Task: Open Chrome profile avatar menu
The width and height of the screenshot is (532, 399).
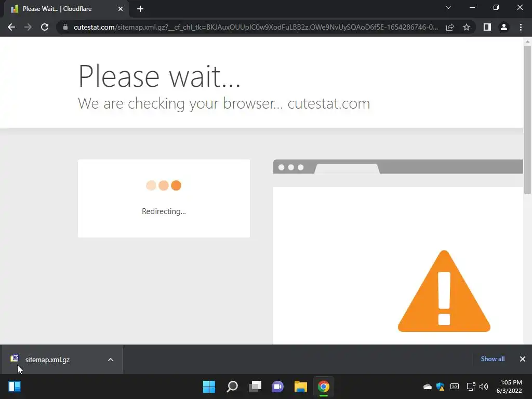Action: coord(504,27)
